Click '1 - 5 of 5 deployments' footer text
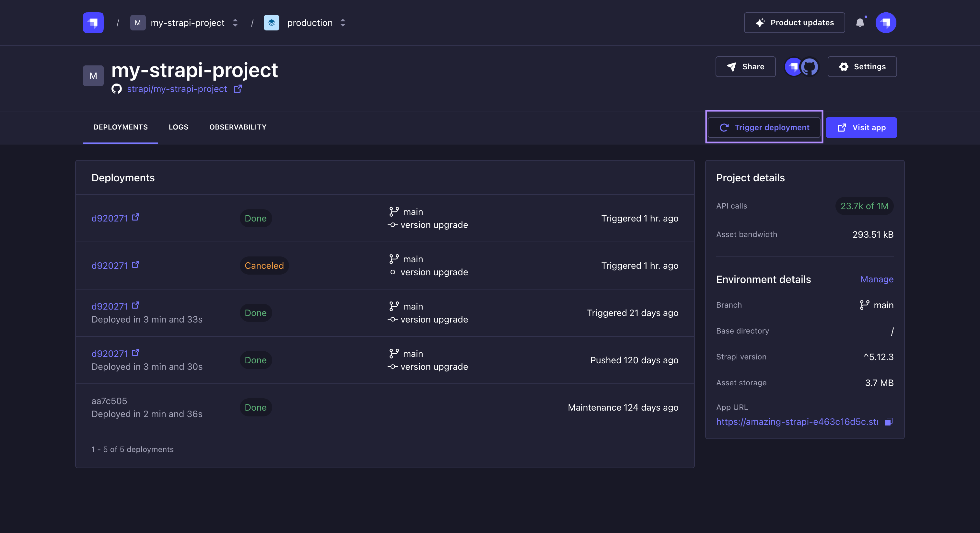 tap(133, 449)
